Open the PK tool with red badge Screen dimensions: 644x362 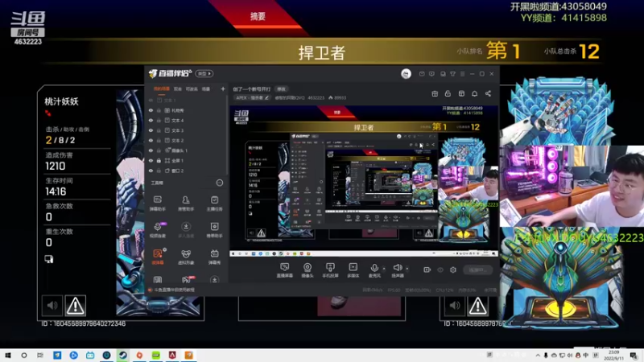187,279
